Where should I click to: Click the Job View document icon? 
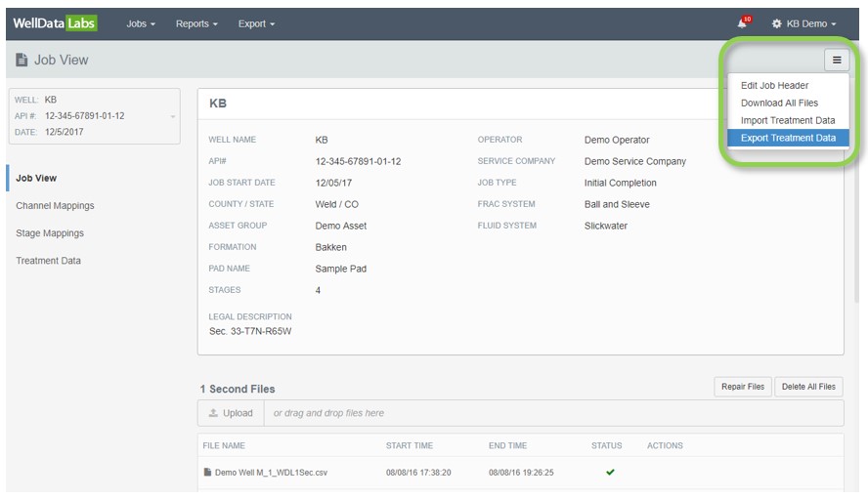(22, 61)
